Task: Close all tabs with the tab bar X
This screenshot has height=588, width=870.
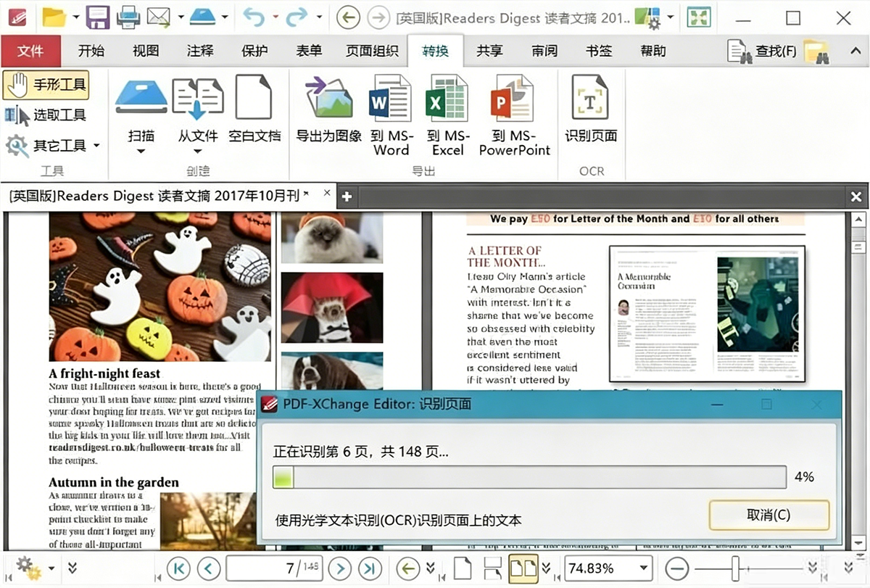Action: pos(855,196)
